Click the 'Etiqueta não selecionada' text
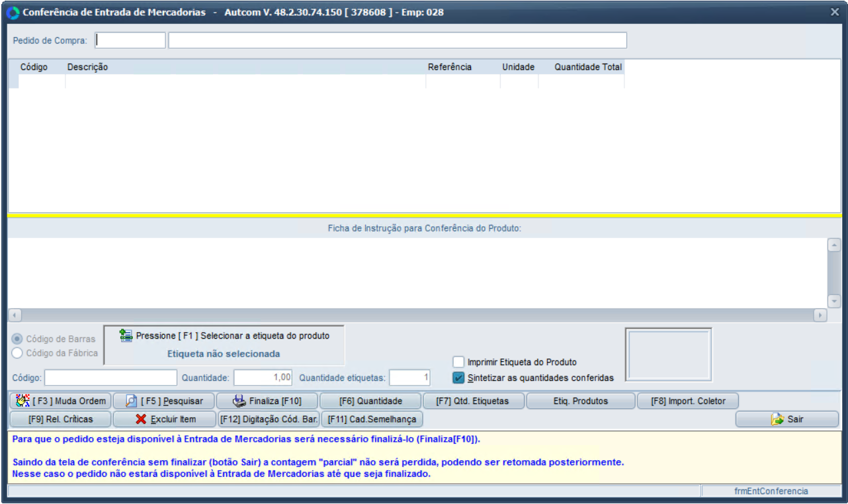Screen dimensions: 848x504 [x=224, y=354]
